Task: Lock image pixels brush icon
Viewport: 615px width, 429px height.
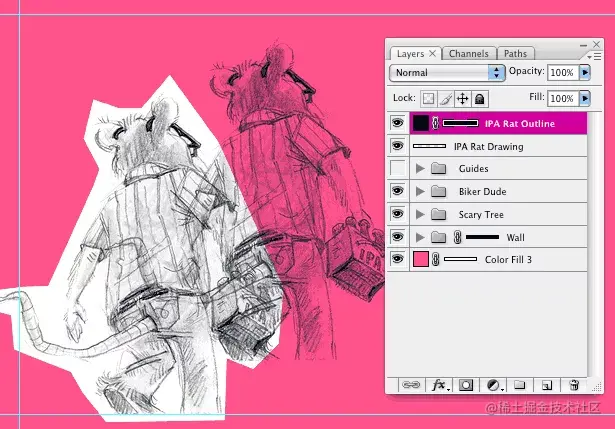Action: (x=446, y=98)
